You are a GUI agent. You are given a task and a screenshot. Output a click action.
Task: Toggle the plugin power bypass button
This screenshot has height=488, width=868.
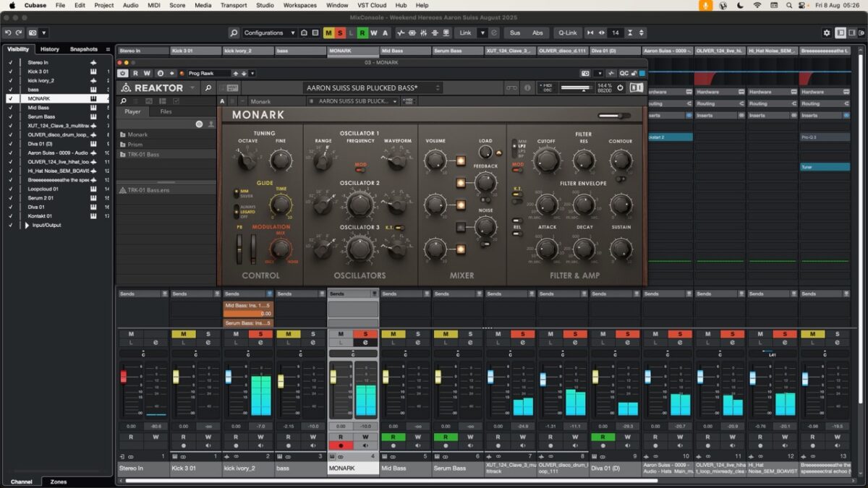click(122, 73)
